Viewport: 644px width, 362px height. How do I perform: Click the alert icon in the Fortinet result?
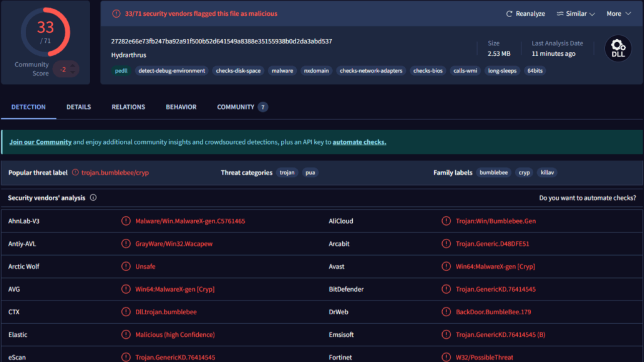pos(446,357)
